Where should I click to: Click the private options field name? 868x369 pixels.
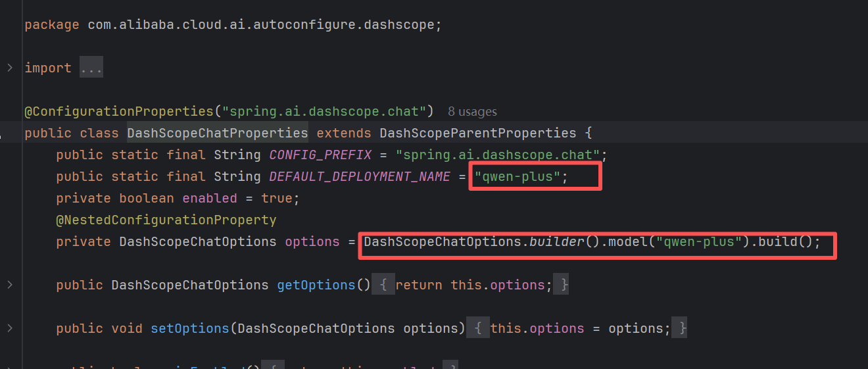click(x=312, y=241)
